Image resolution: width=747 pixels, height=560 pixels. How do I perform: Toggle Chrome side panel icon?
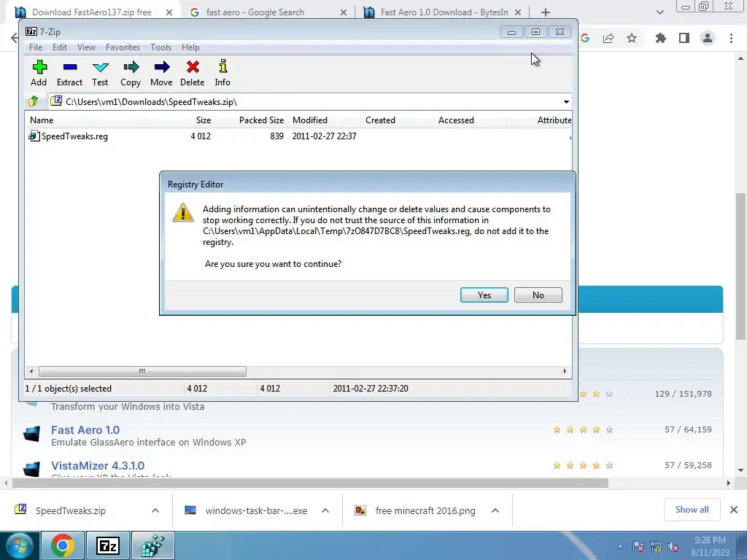point(684,38)
